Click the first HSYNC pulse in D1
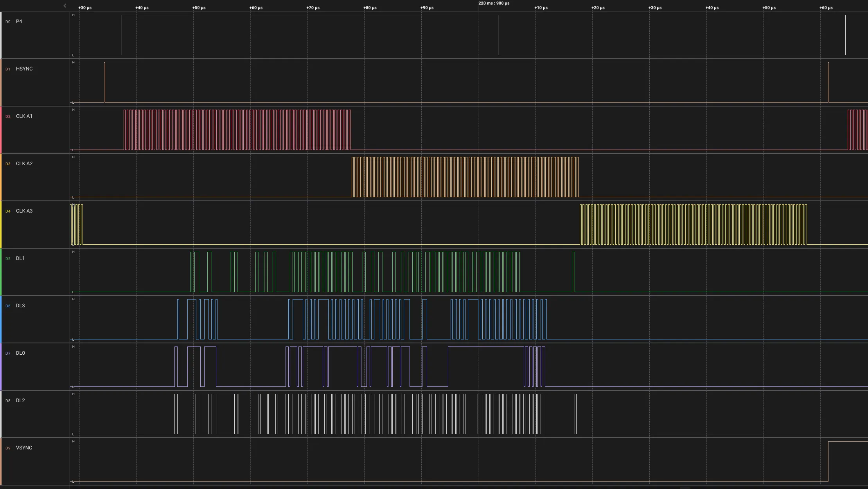Viewport: 868px width, 489px height. point(105,82)
